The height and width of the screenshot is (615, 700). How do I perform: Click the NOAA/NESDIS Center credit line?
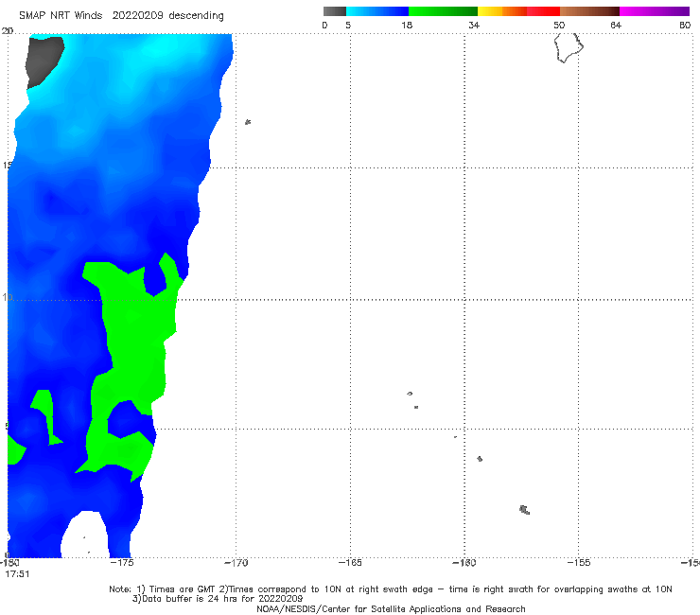[391, 608]
